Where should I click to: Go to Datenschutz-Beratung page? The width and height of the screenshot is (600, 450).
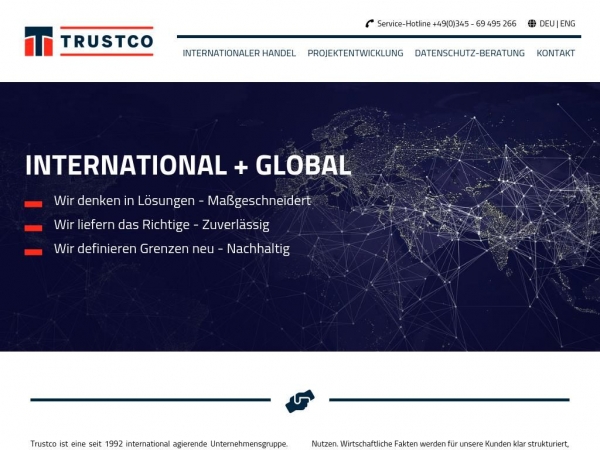pyautogui.click(x=469, y=53)
